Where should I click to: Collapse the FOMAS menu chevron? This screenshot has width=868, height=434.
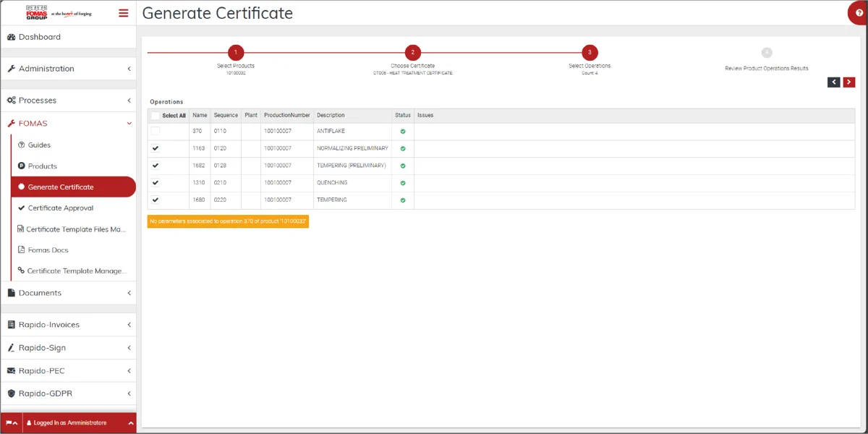click(129, 124)
